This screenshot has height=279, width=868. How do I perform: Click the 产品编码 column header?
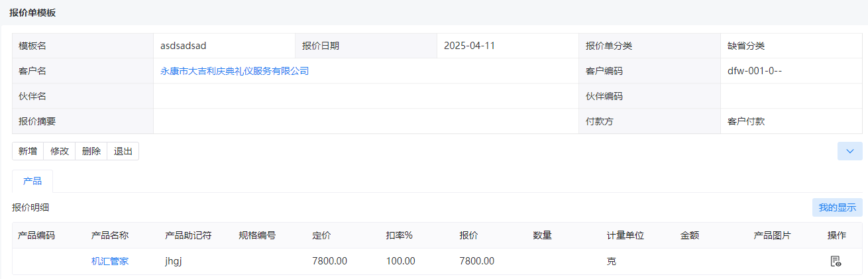point(36,235)
